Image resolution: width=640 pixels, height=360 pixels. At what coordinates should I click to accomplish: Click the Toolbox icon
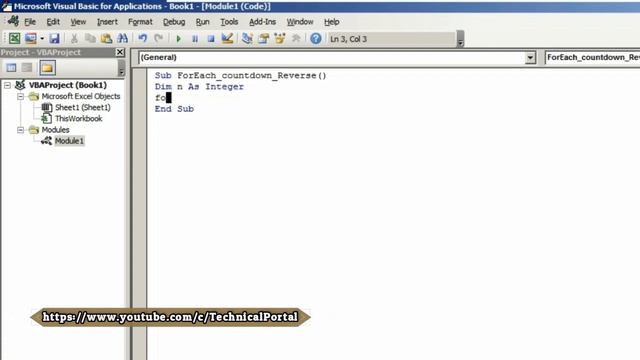click(x=296, y=39)
